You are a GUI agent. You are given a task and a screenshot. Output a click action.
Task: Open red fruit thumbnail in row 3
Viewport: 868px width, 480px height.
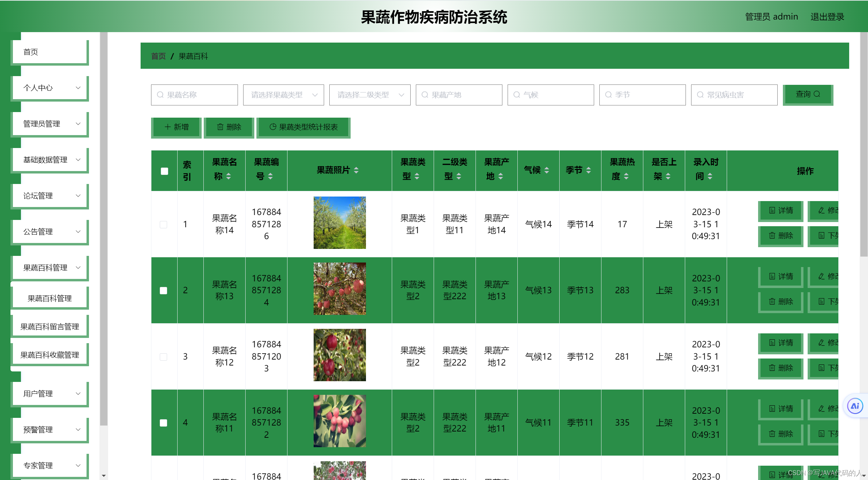[340, 355]
